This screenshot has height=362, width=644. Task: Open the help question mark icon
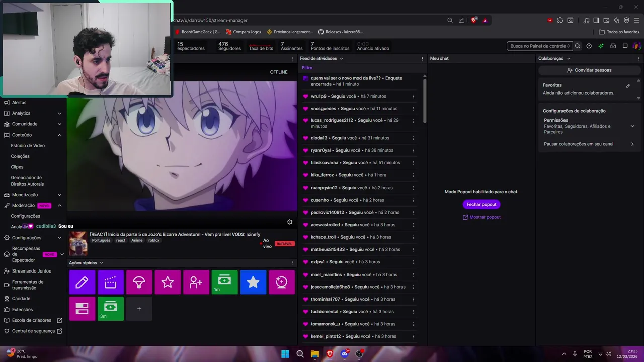coord(589,46)
